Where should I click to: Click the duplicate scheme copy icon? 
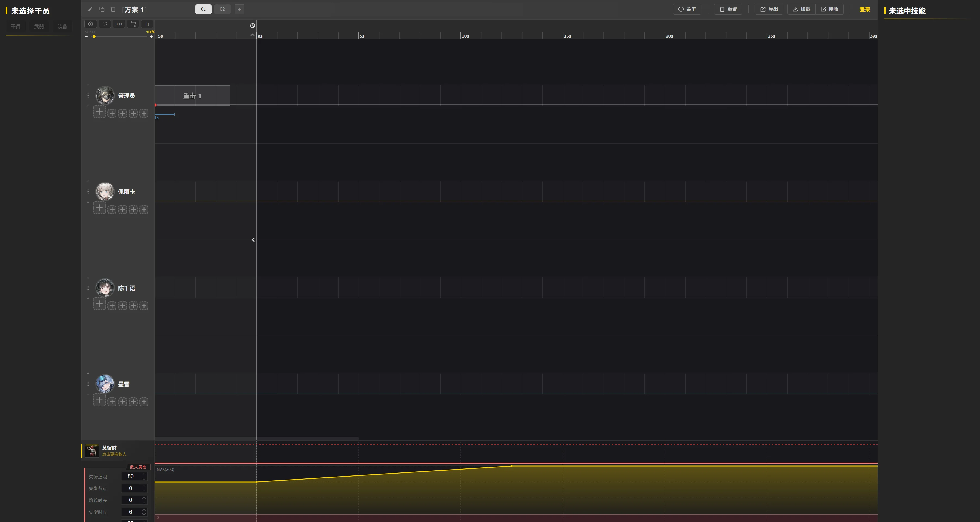pyautogui.click(x=102, y=9)
